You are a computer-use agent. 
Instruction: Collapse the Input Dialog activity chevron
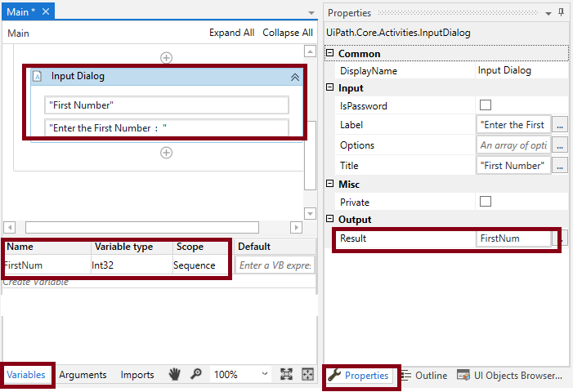pyautogui.click(x=295, y=77)
